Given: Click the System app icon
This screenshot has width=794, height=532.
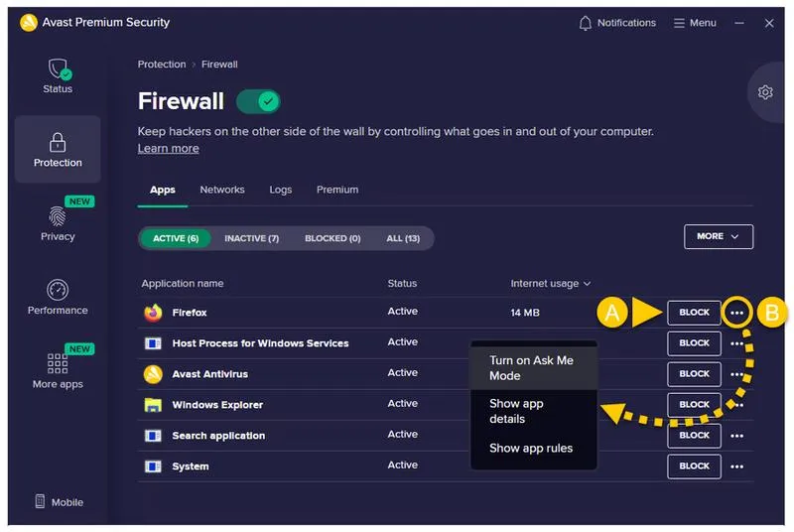Looking at the screenshot, I should (153, 466).
